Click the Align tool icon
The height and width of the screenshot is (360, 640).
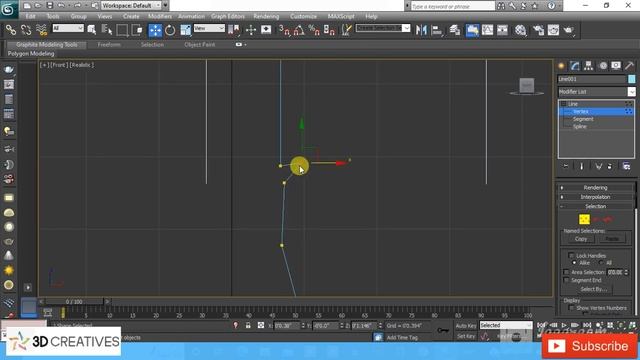(x=437, y=30)
